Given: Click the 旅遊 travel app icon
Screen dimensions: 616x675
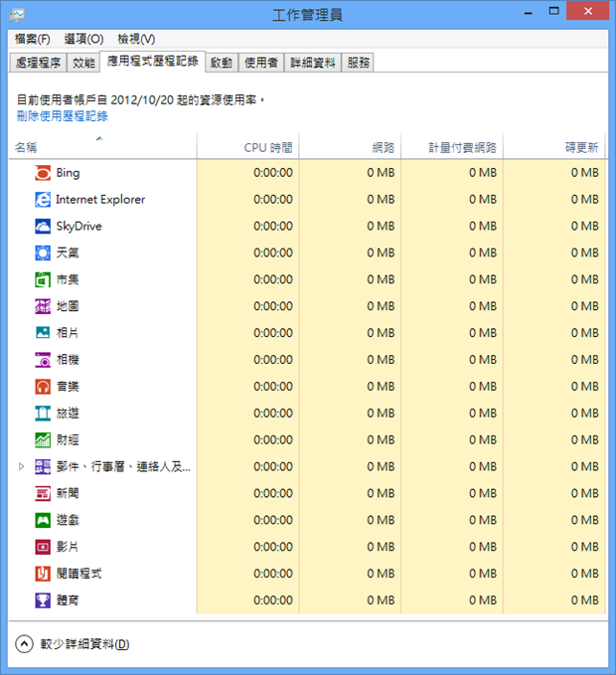Looking at the screenshot, I should (43, 413).
